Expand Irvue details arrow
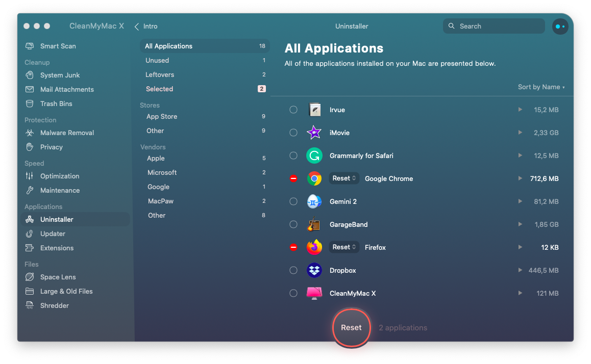 pyautogui.click(x=520, y=110)
